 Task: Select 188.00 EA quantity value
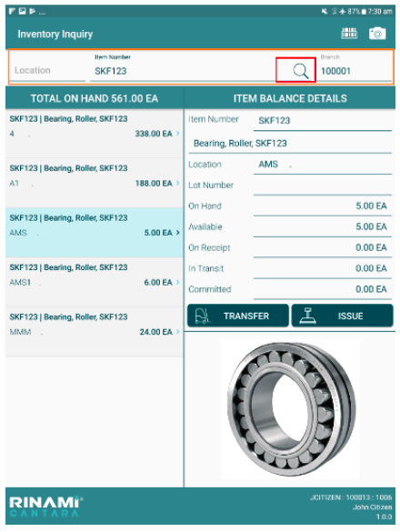(x=154, y=183)
